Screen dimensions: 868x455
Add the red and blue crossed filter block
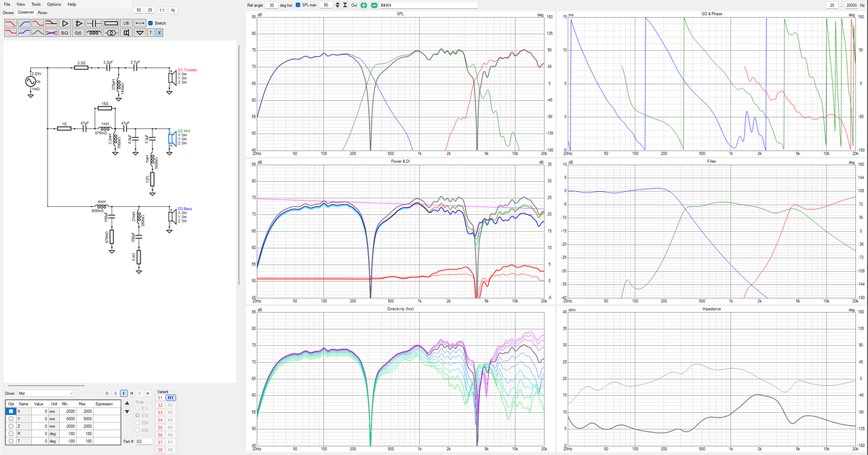(51, 32)
